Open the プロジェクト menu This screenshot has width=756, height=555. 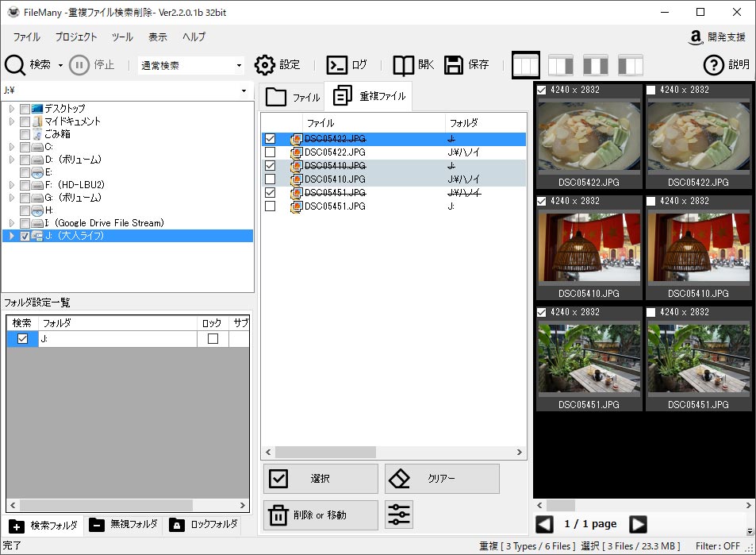(75, 37)
